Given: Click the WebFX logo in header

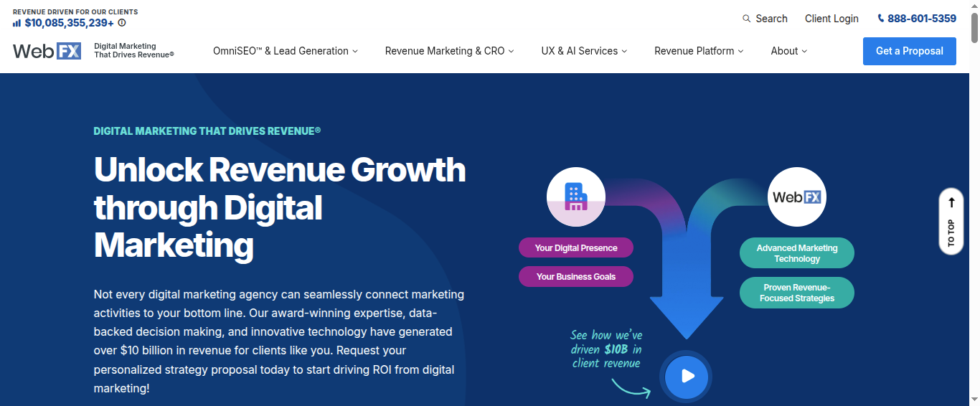Looking at the screenshot, I should point(47,51).
